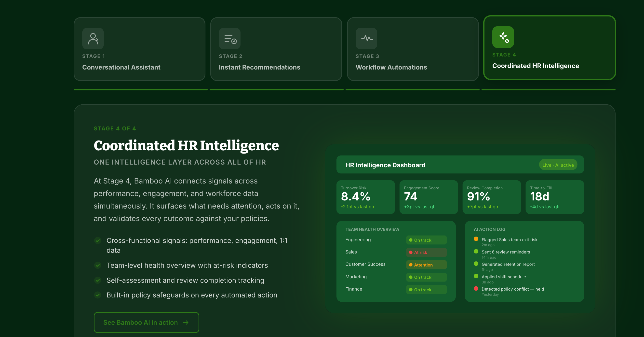Click Sent 6 review reminders log entry
The width and height of the screenshot is (644, 337).
[x=506, y=252]
